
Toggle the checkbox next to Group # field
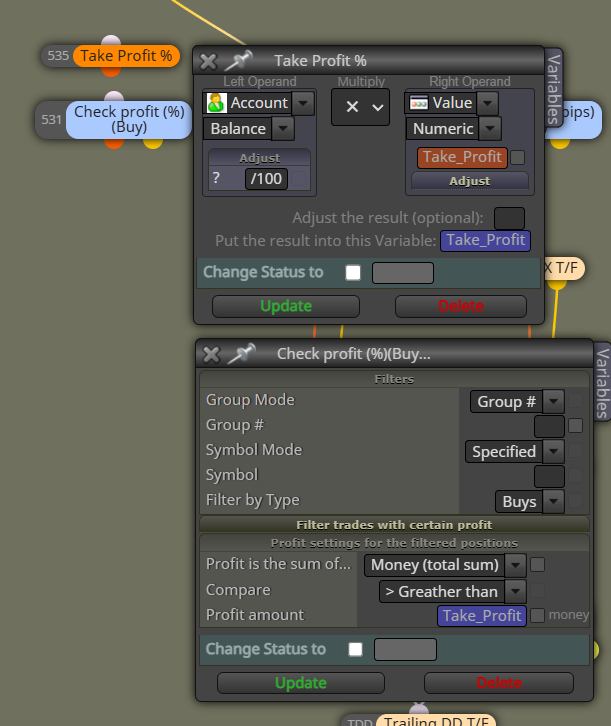(575, 426)
